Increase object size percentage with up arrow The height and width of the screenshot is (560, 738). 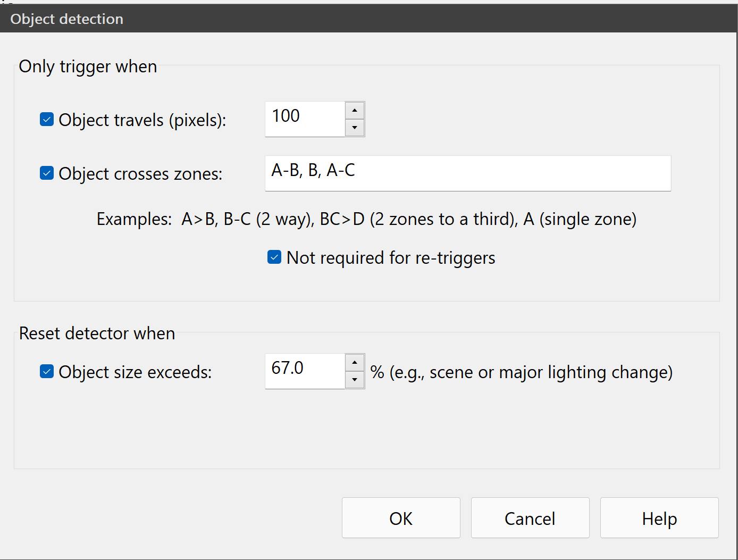[355, 363]
